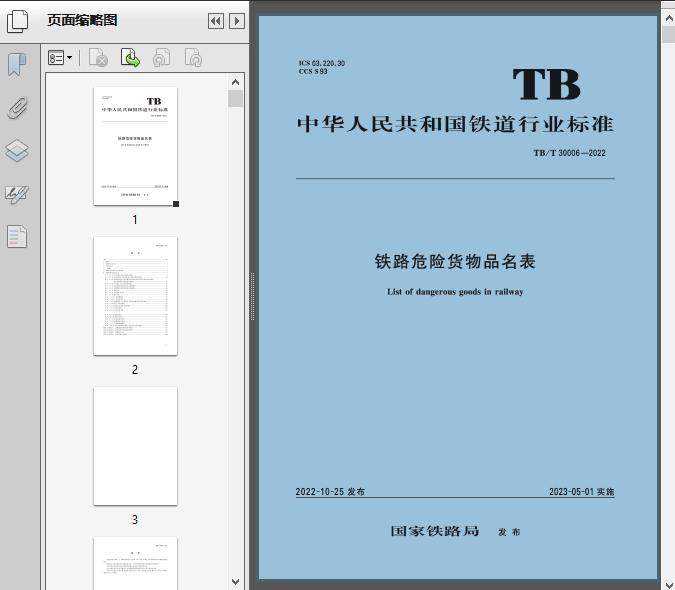Viewport: 675px width, 590px height.
Task: Select page 1 thumbnail
Action: tap(135, 146)
